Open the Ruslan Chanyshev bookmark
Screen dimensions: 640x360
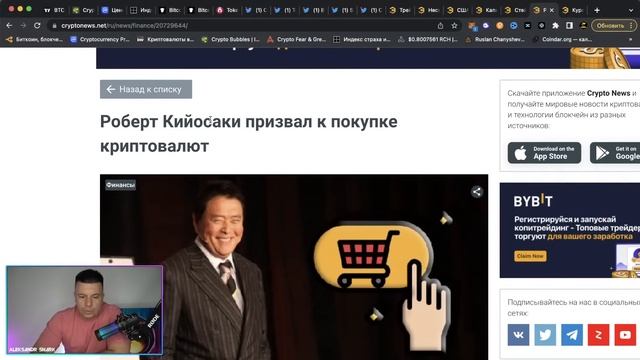coord(495,39)
